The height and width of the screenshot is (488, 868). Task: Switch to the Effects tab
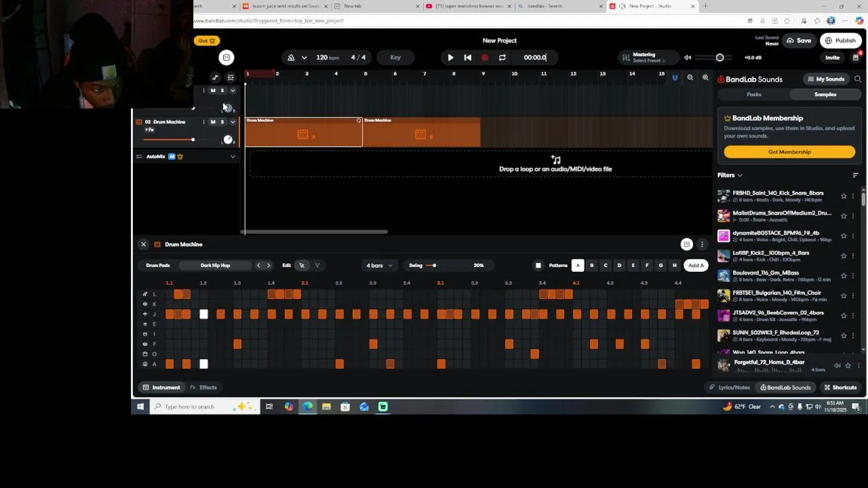[203, 387]
